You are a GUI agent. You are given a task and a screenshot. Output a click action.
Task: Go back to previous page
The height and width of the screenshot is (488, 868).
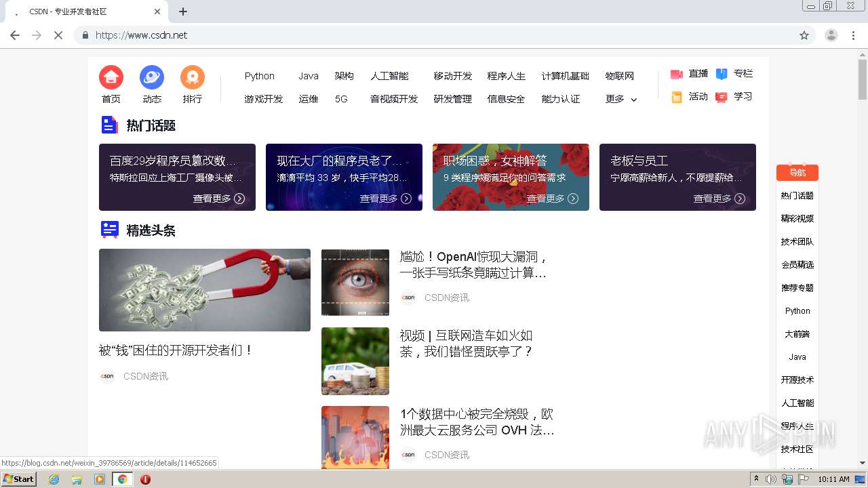point(15,35)
